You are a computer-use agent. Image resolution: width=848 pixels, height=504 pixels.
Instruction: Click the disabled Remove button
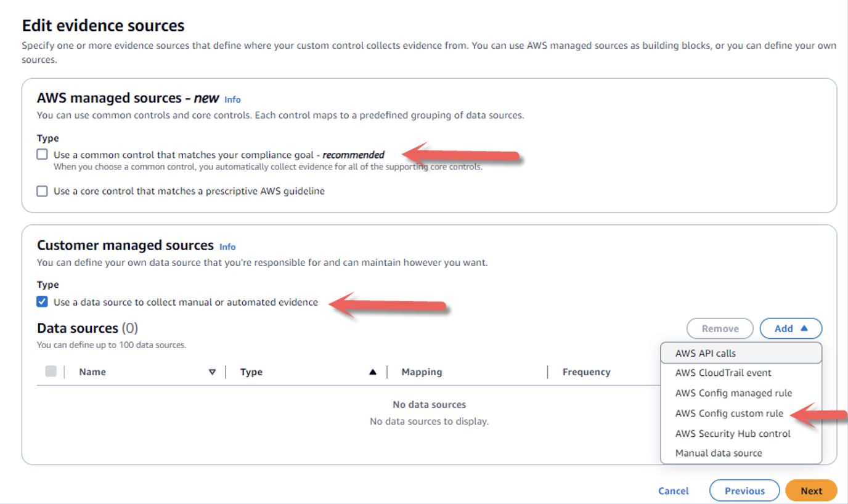coord(720,328)
